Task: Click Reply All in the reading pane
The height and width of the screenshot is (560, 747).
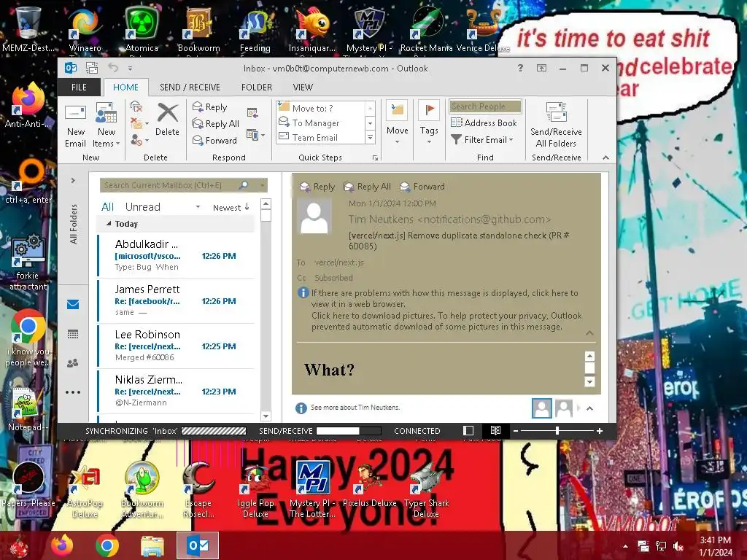Action: coord(368,187)
